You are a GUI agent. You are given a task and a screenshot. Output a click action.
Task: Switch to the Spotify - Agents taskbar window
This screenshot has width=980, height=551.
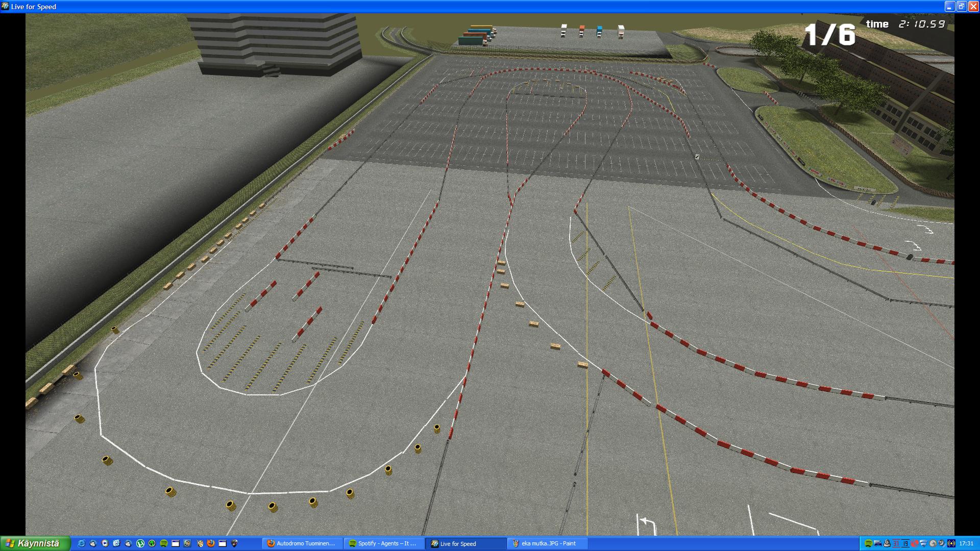tap(383, 544)
